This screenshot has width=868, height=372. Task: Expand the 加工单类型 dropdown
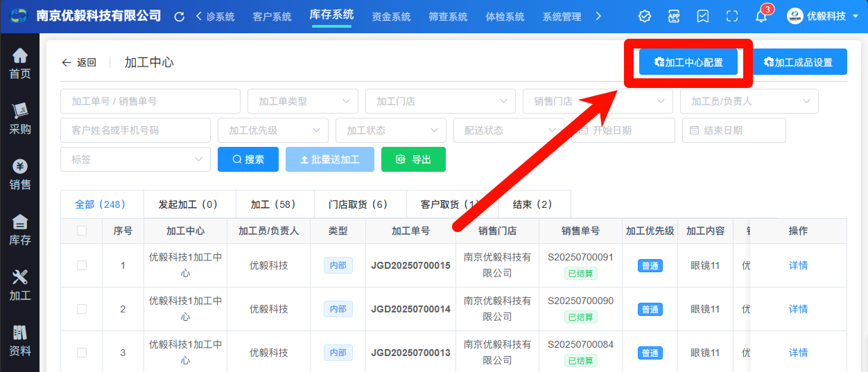click(302, 101)
